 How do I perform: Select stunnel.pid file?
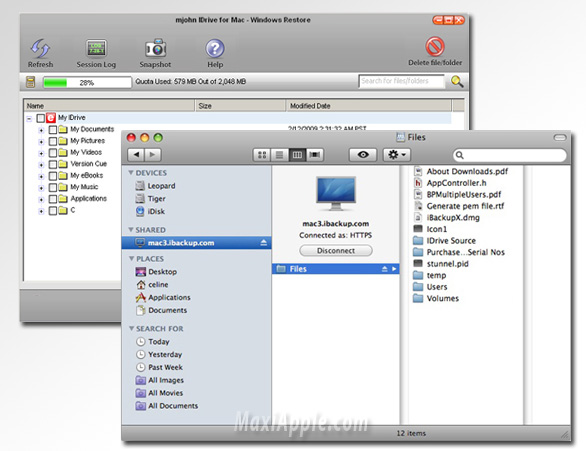[441, 264]
